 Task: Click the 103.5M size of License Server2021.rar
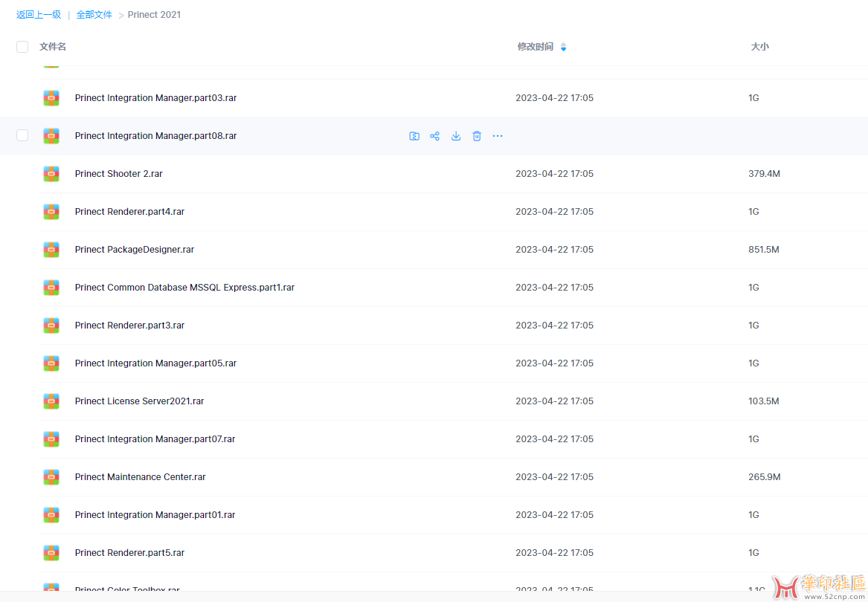(764, 401)
